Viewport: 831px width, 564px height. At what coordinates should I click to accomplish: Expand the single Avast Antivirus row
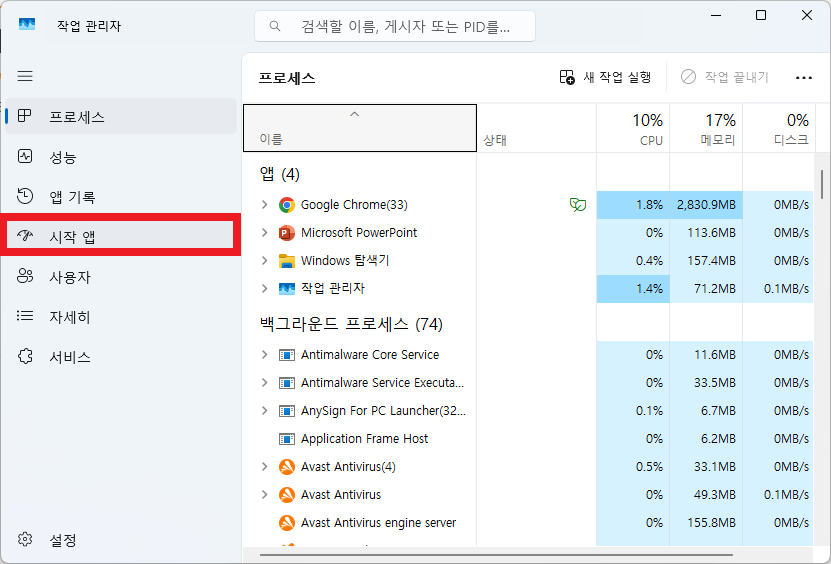tap(264, 495)
